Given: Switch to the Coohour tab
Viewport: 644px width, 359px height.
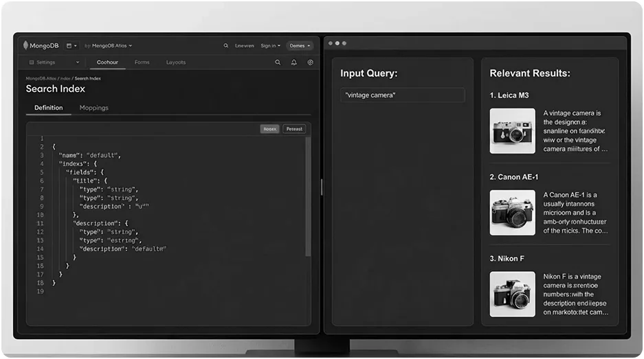Looking at the screenshot, I should (x=107, y=62).
